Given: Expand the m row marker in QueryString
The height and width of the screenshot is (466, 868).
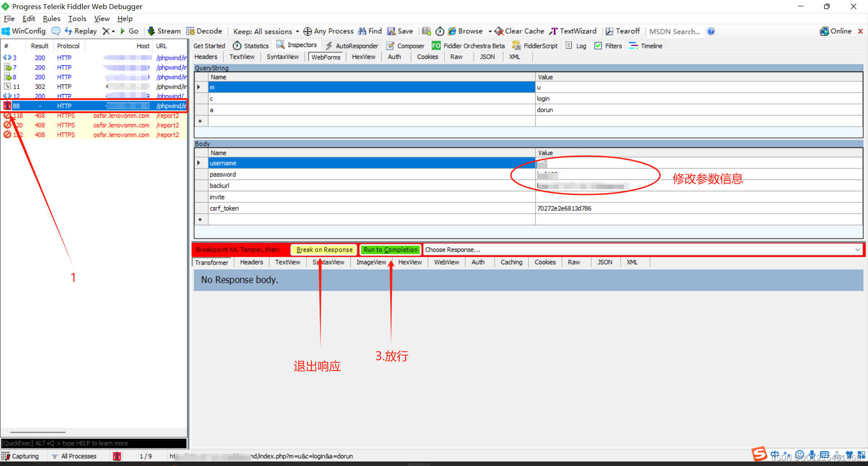Looking at the screenshot, I should point(199,87).
